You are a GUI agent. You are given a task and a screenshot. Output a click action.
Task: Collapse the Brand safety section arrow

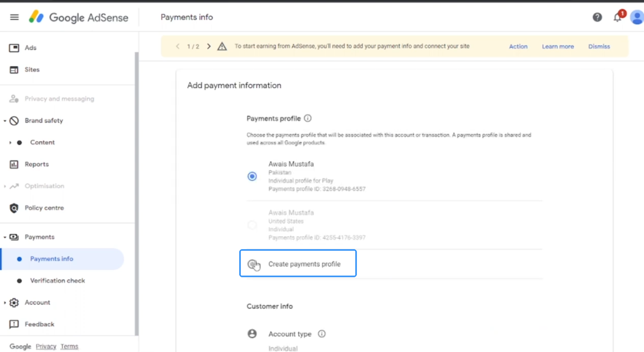[5, 121]
